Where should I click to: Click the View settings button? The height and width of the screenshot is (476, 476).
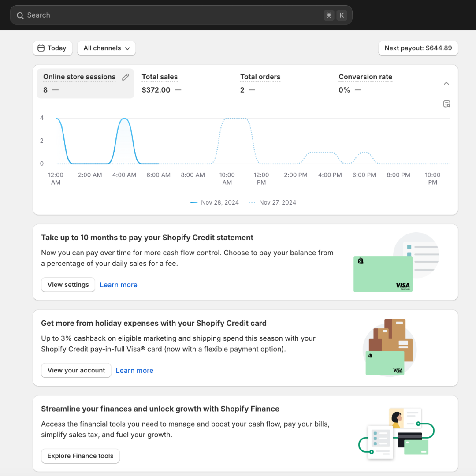[x=68, y=285]
